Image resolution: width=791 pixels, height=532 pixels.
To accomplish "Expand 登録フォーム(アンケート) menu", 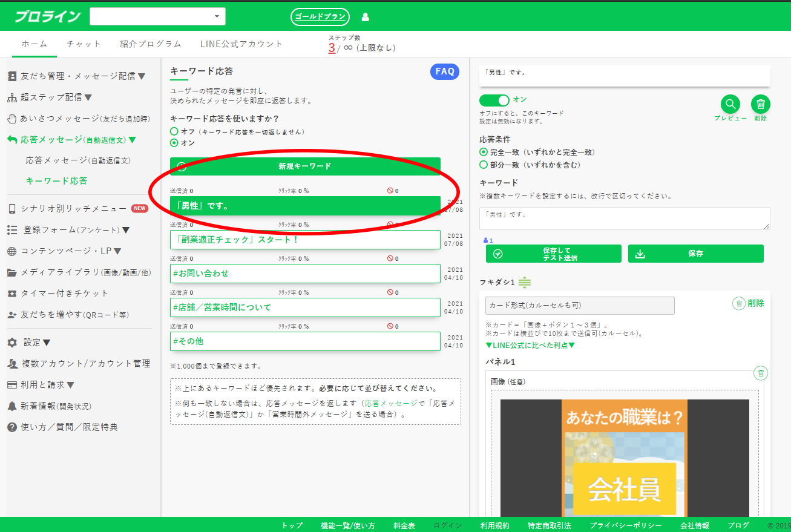I will pyautogui.click(x=69, y=230).
